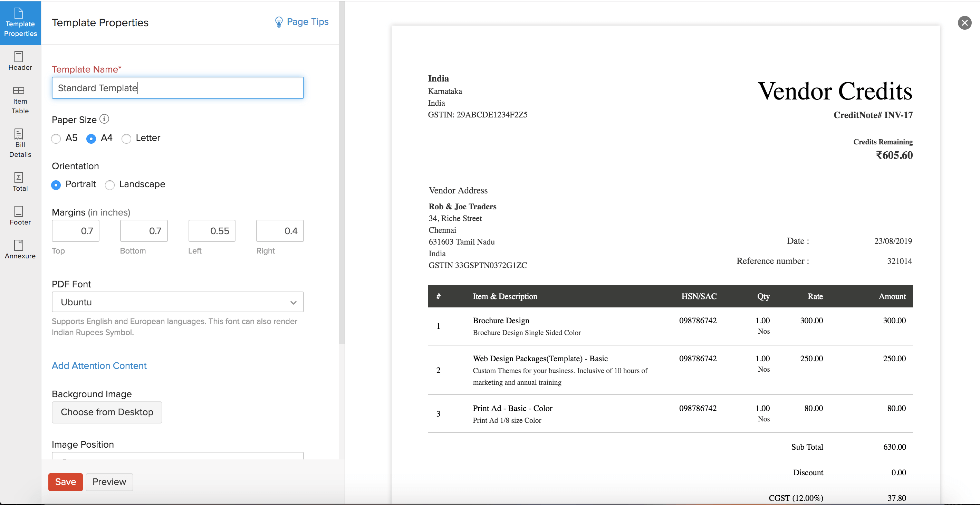The width and height of the screenshot is (980, 505).
Task: Click Add Attention Content link
Action: tap(99, 366)
